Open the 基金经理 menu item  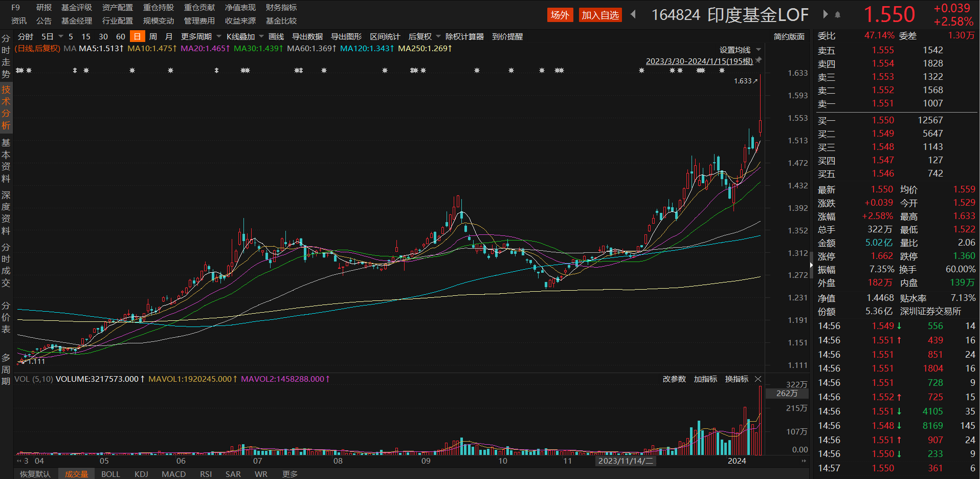(77, 21)
